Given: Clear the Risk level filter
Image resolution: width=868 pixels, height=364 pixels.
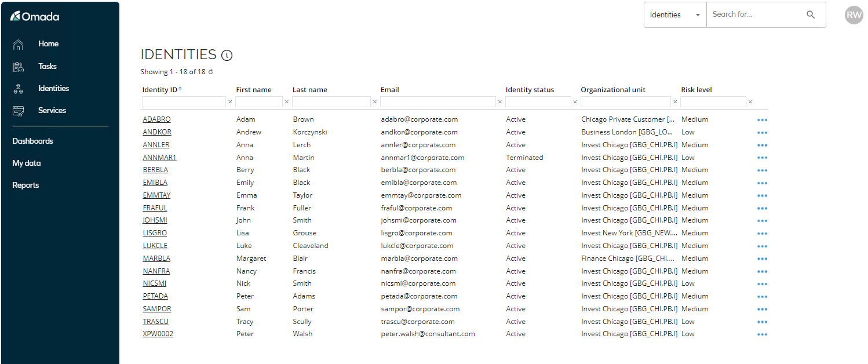Looking at the screenshot, I should pyautogui.click(x=750, y=102).
